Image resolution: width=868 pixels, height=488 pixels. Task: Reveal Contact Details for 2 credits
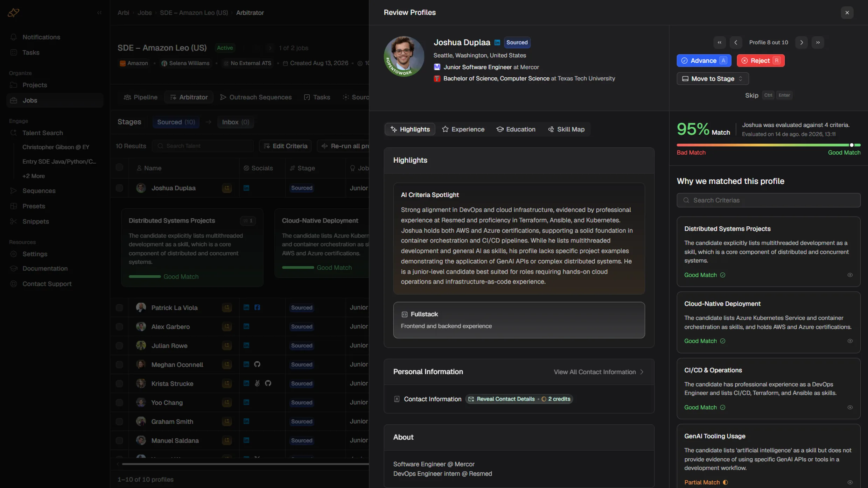[x=519, y=399]
